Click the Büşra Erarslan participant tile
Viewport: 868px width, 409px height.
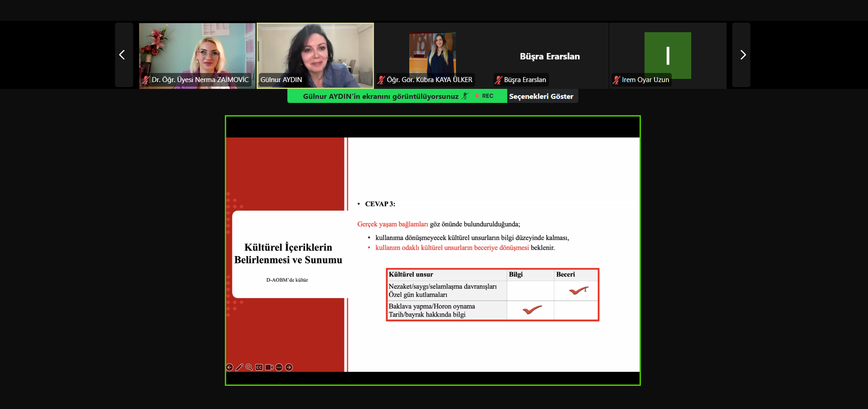(550, 56)
